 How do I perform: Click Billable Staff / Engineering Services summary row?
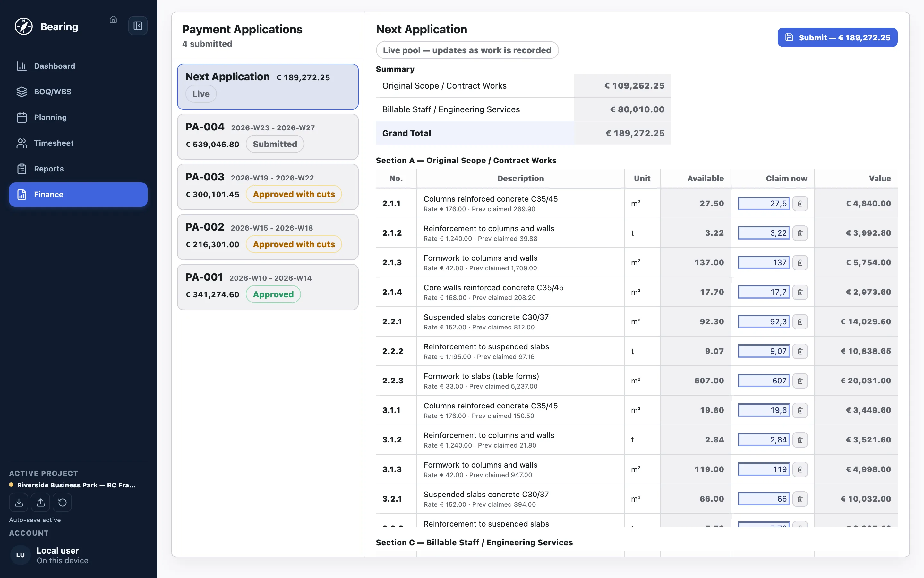[x=523, y=109]
